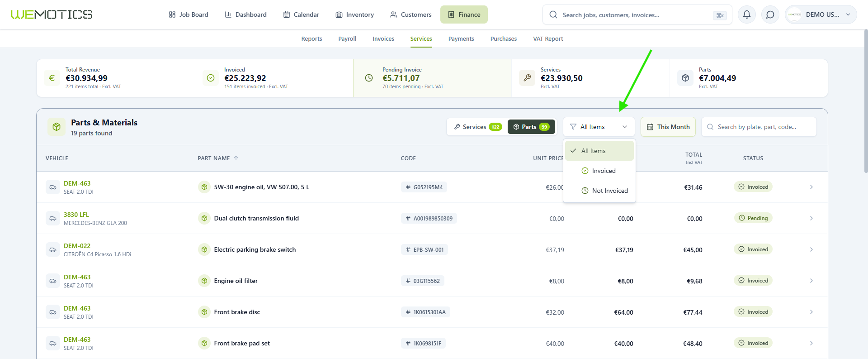Image resolution: width=868 pixels, height=359 pixels.
Task: Switch to the VAT Report tab
Action: (548, 39)
